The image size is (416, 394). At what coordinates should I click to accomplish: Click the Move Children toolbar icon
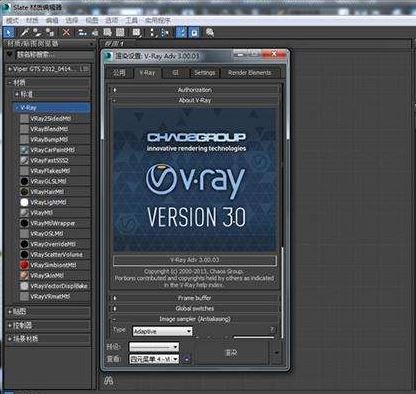pos(82,32)
